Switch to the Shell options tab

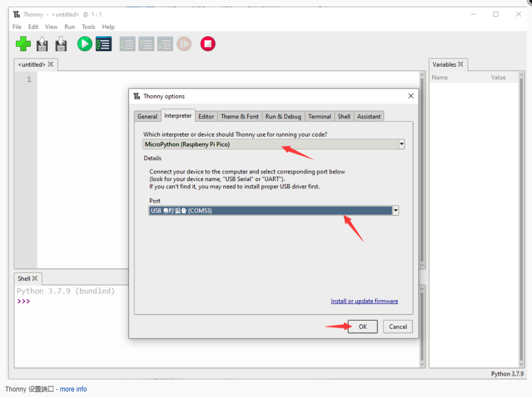(344, 116)
